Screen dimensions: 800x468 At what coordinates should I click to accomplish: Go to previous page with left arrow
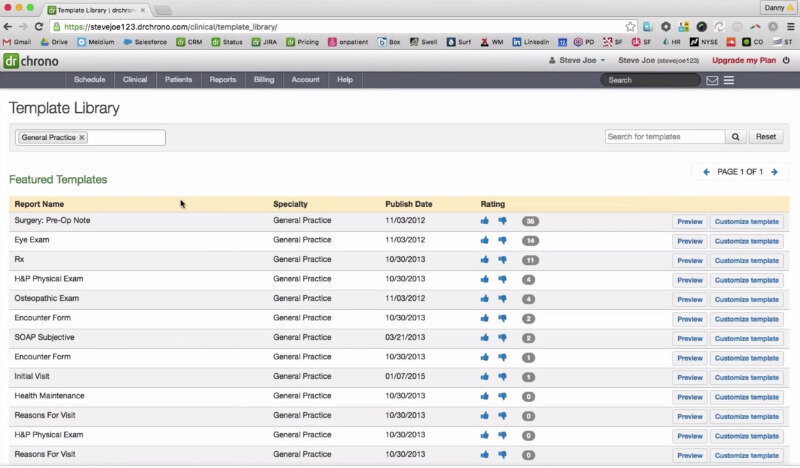click(x=707, y=172)
